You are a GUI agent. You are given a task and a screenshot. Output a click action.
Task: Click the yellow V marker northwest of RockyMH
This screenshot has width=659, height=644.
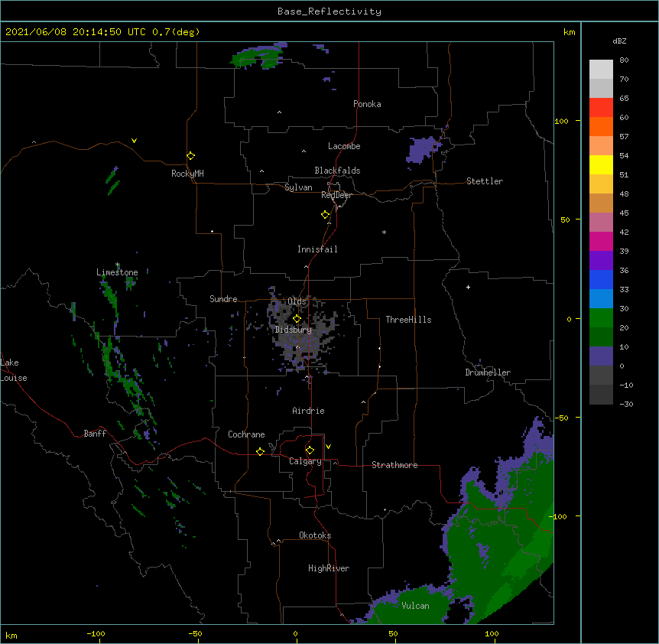[x=134, y=141]
